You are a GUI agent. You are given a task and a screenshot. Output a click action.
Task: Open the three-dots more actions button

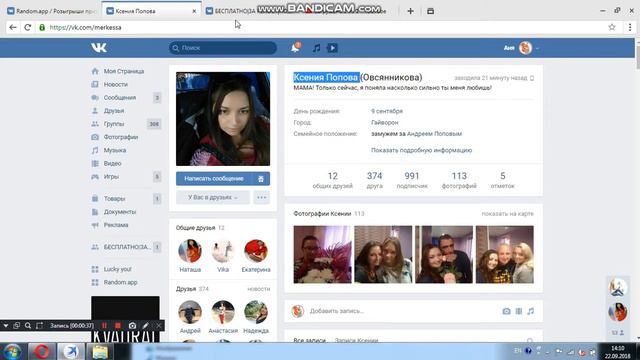pyautogui.click(x=262, y=198)
